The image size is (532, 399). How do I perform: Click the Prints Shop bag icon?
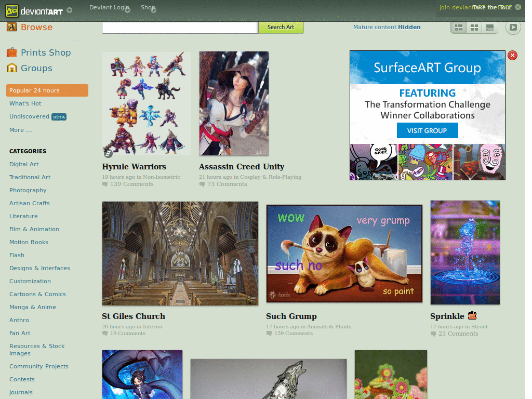pos(11,52)
